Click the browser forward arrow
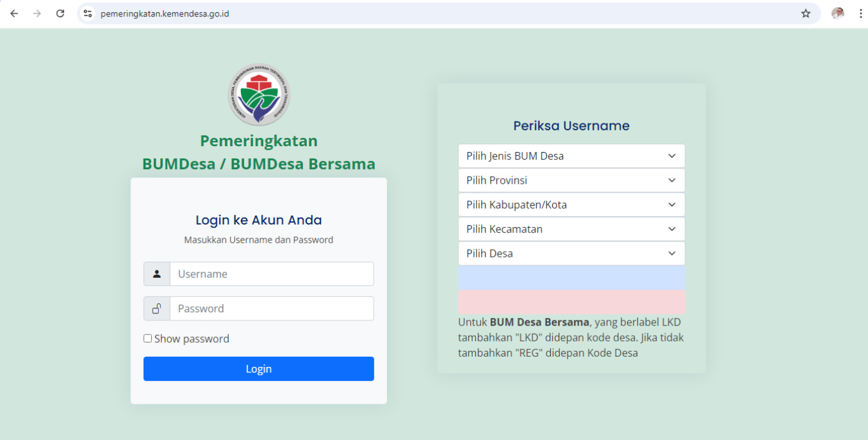868x440 pixels. (x=37, y=13)
